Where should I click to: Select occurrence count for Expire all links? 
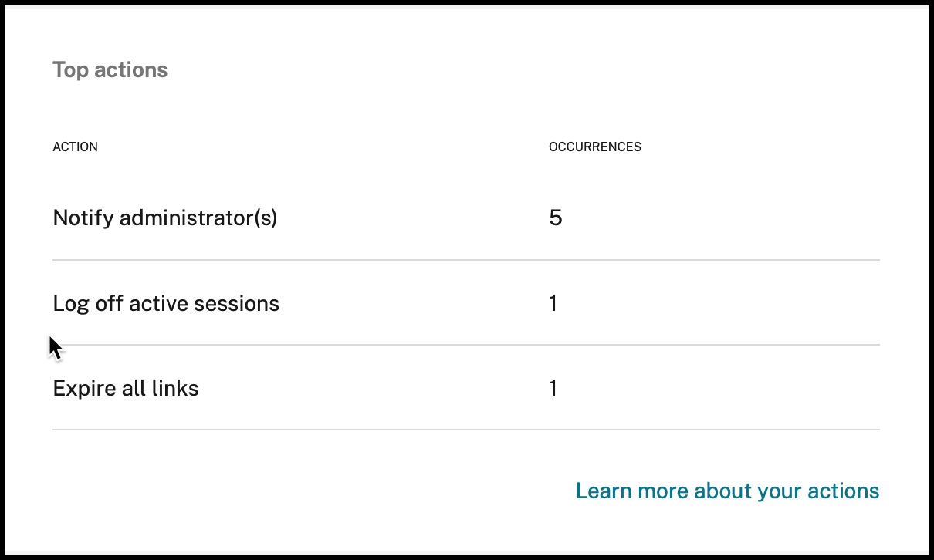click(x=553, y=388)
